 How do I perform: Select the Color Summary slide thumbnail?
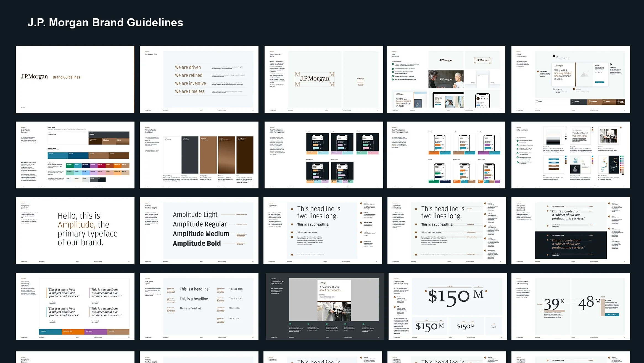[571, 155]
